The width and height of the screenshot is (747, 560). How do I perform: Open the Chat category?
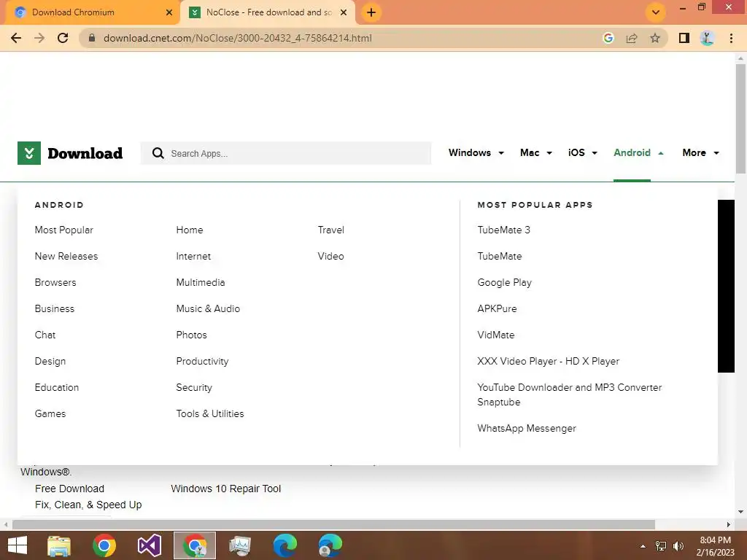[45, 335]
